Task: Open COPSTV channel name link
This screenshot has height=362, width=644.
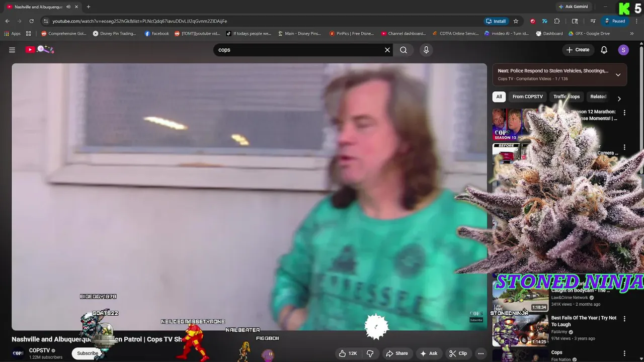Action: click(x=39, y=350)
